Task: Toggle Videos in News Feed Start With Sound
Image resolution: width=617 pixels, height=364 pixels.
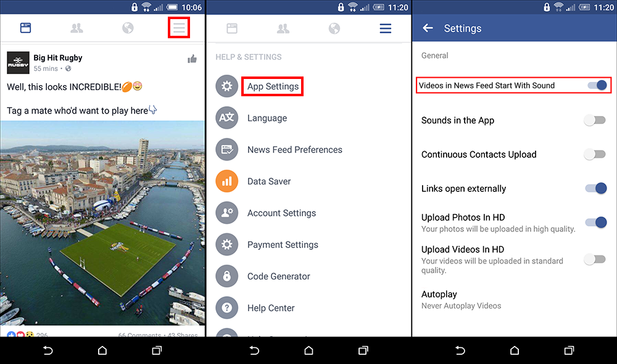Action: (597, 85)
